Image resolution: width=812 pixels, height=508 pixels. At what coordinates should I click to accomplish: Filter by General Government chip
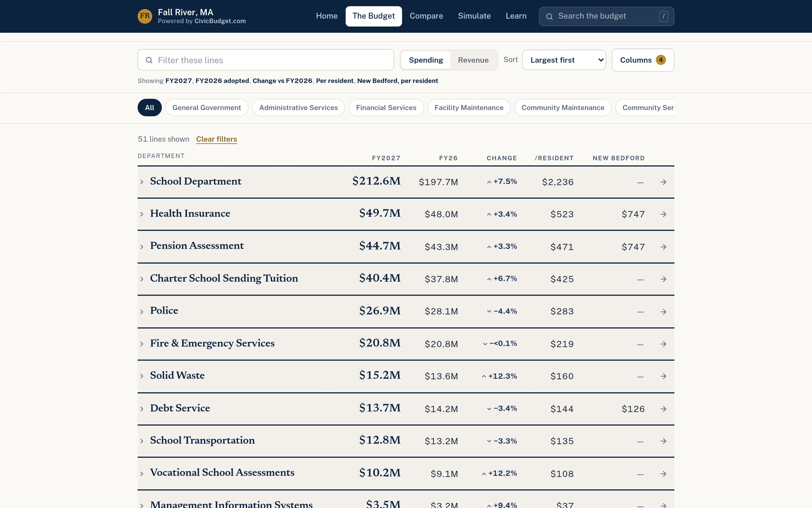coord(207,108)
